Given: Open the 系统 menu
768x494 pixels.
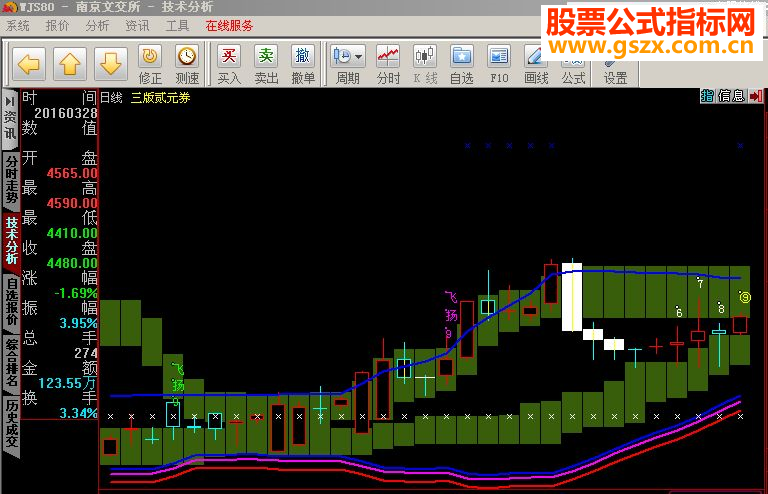Looking at the screenshot, I should [x=18, y=26].
